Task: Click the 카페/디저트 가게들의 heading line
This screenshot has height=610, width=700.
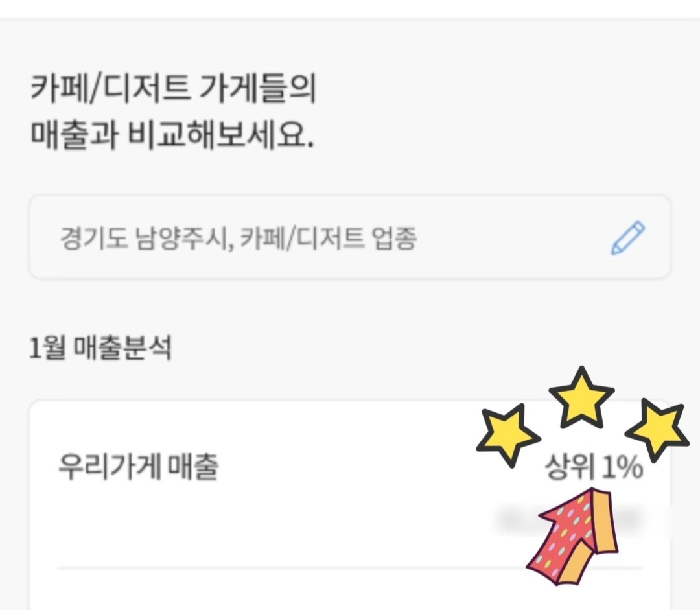Action: click(x=173, y=91)
